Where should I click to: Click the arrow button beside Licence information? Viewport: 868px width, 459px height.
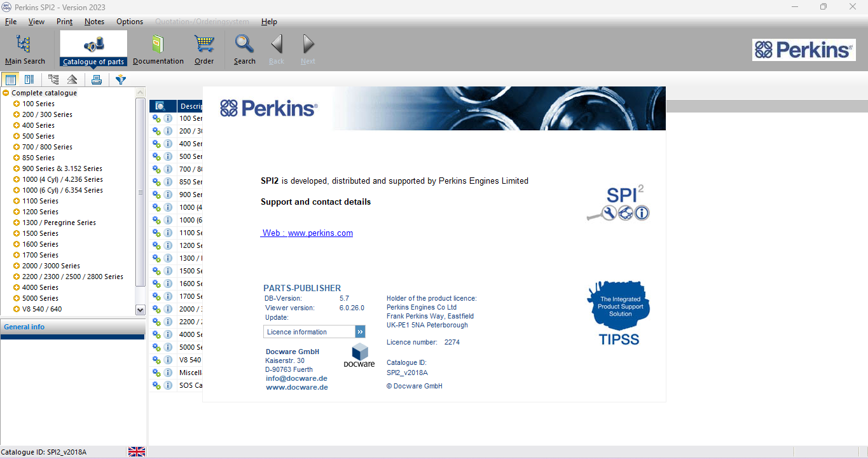pyautogui.click(x=360, y=332)
